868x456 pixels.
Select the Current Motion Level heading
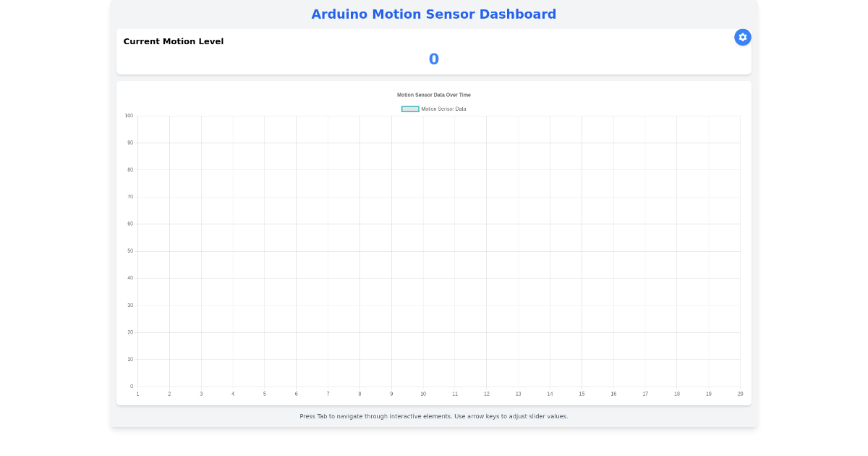174,41
